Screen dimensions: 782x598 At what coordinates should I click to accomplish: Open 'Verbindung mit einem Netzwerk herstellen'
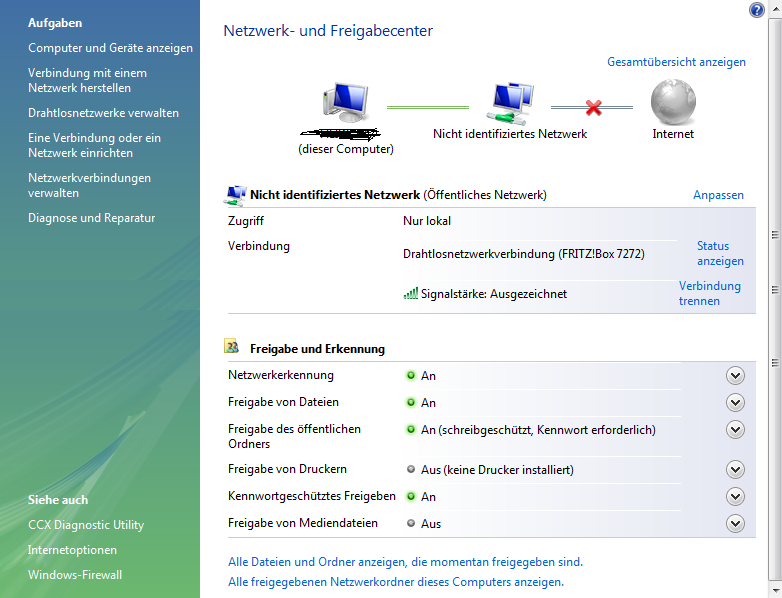click(87, 80)
